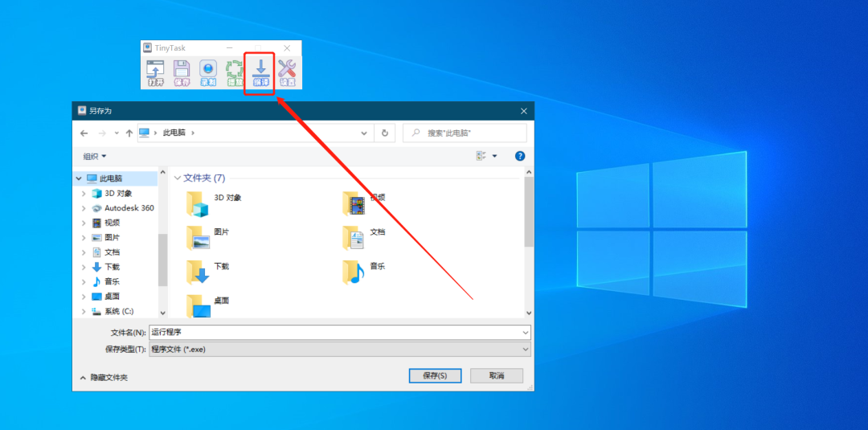Screen dimensions: 868x430
Task: Toggle 隐藏文件夹 to hide folders pane
Action: 104,378
